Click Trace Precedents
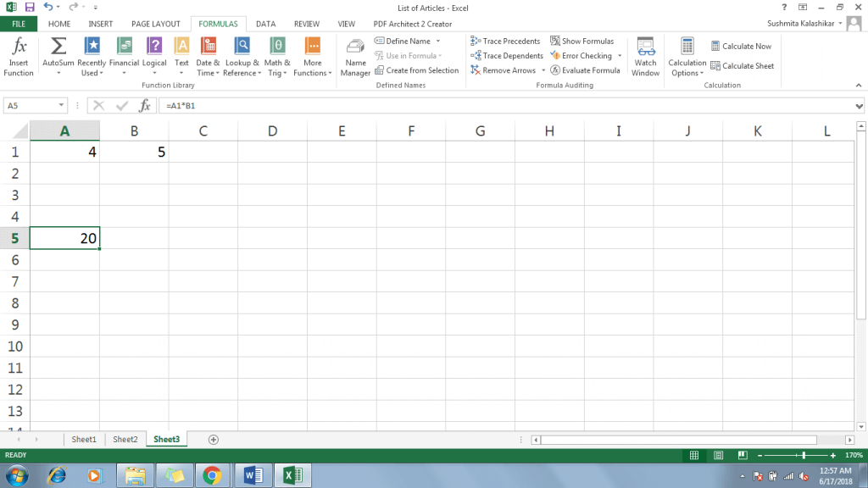 click(x=505, y=40)
